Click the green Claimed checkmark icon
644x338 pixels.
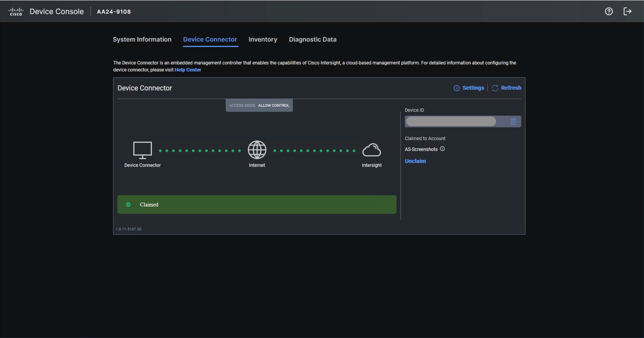pos(128,205)
